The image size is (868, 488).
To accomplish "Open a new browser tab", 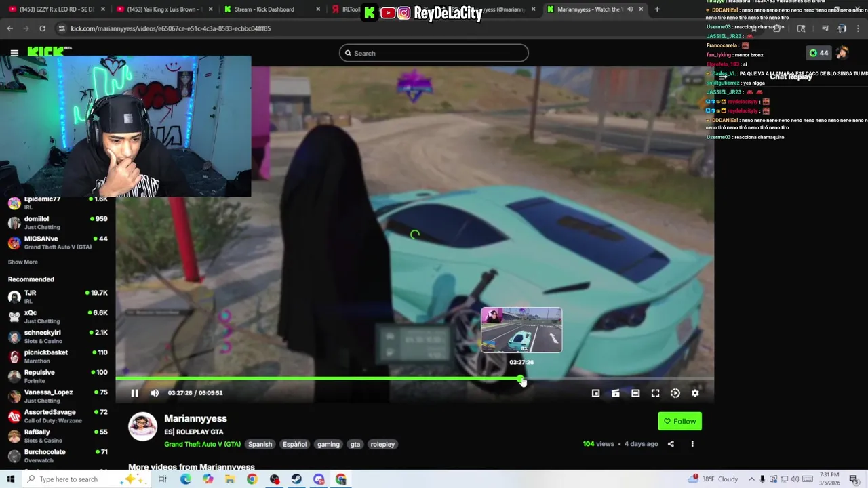I will [x=657, y=9].
